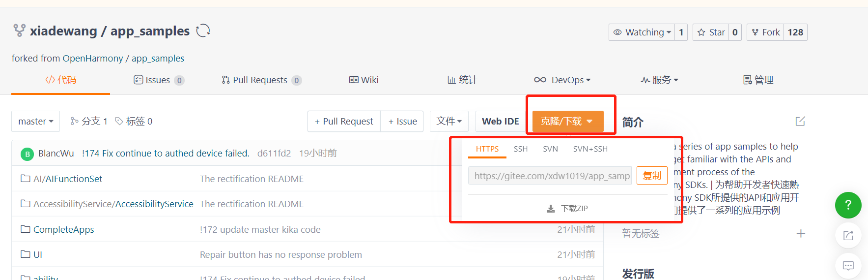View 标签 0 tags
The height and width of the screenshot is (280, 868).
pyautogui.click(x=134, y=121)
